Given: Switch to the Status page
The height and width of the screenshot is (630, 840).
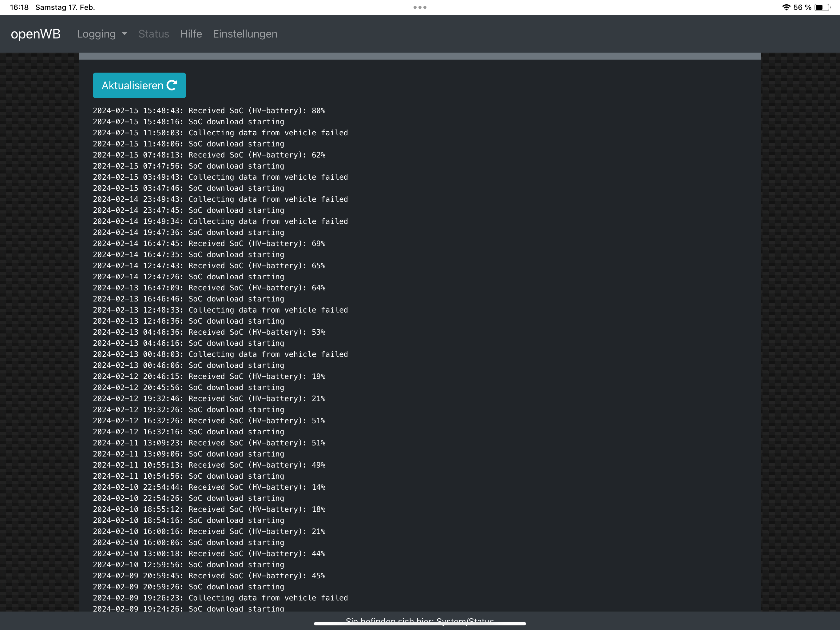Looking at the screenshot, I should tap(154, 34).
